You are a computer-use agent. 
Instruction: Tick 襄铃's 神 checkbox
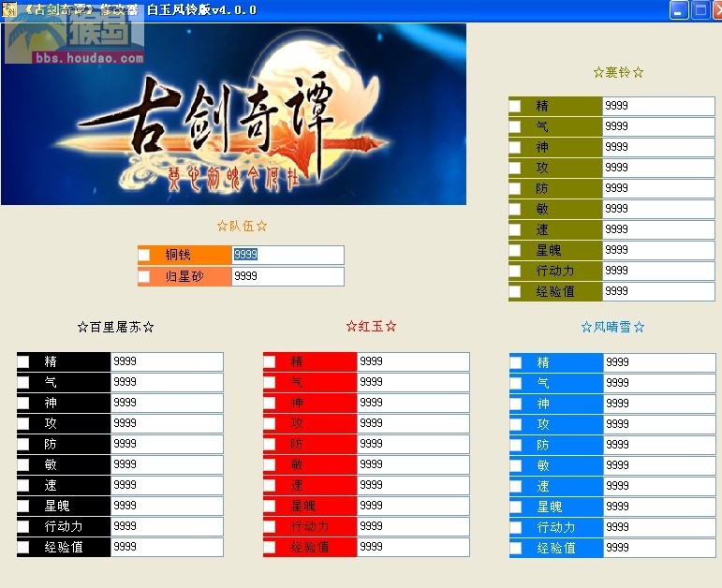pos(515,147)
